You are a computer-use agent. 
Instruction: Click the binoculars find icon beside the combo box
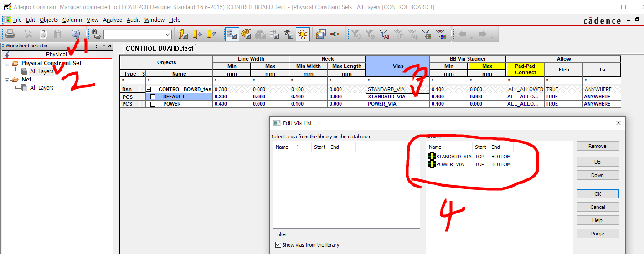[96, 34]
